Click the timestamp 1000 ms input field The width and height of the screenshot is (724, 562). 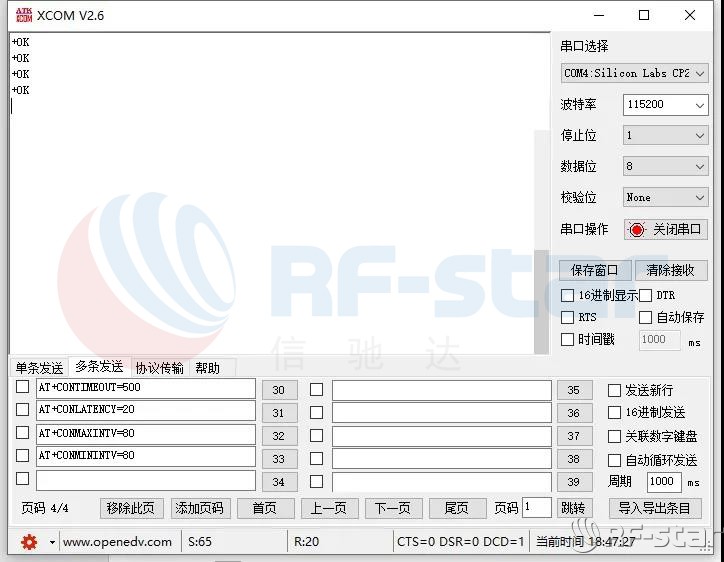[659, 340]
